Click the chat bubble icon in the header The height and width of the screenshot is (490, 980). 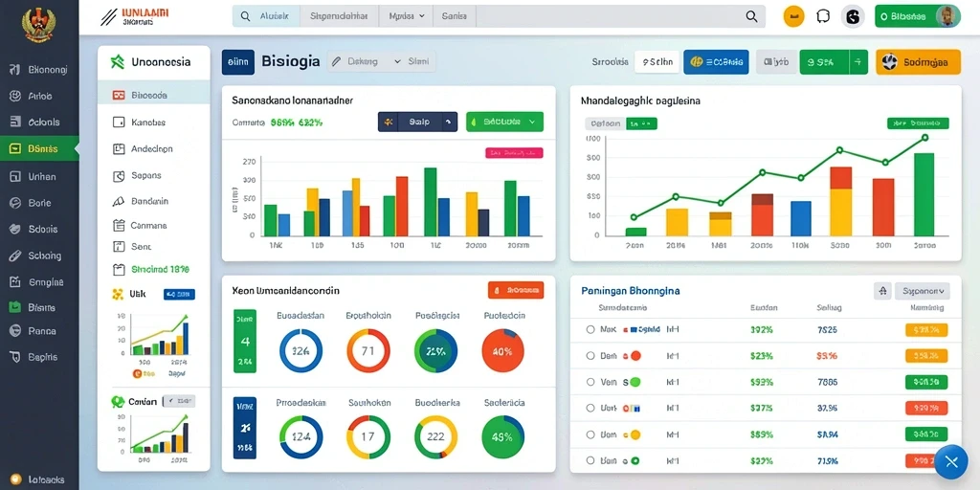tap(824, 17)
